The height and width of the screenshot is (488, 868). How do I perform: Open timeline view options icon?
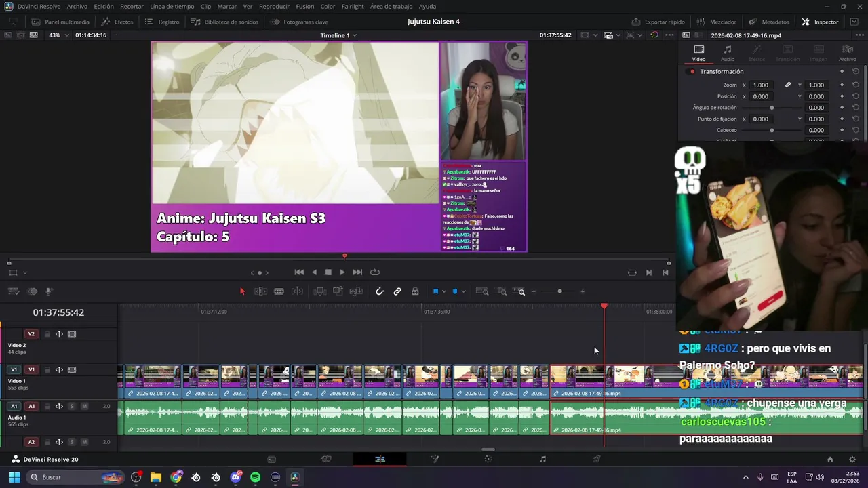click(13, 291)
